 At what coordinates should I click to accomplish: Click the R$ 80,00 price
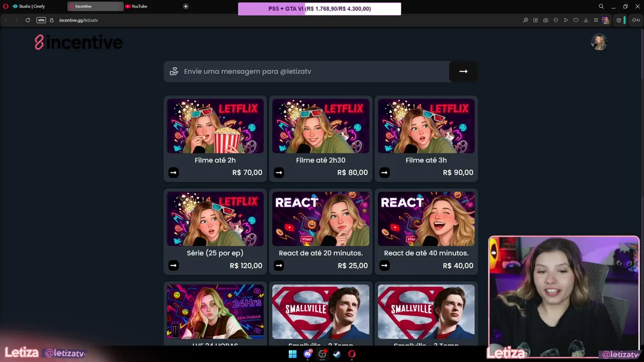click(353, 172)
